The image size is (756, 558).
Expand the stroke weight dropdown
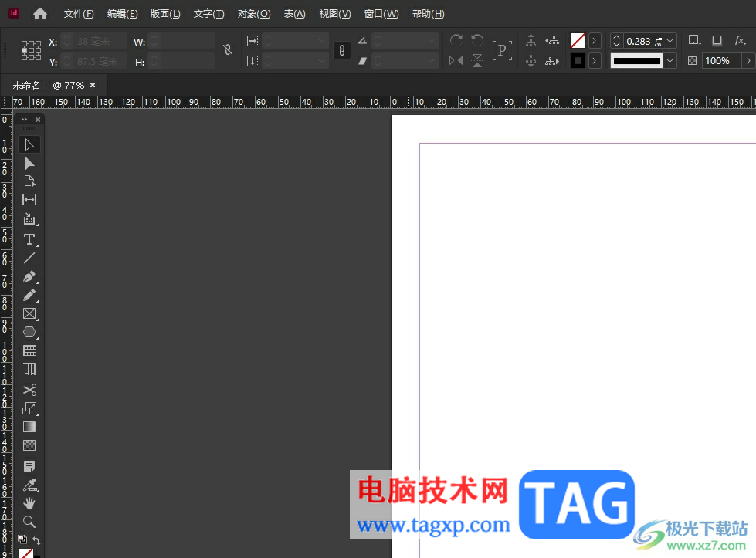670,41
